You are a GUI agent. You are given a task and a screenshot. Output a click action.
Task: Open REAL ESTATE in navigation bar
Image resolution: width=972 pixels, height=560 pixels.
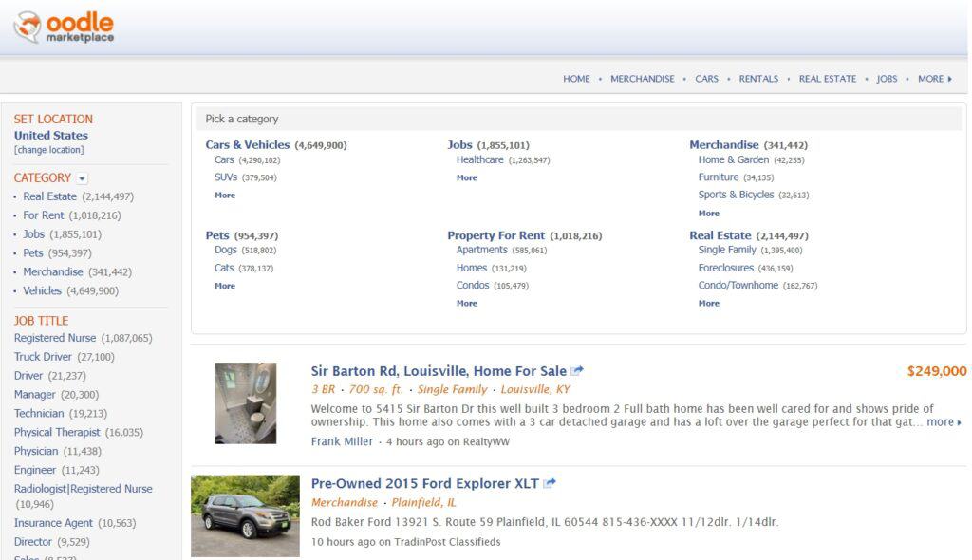coord(828,79)
